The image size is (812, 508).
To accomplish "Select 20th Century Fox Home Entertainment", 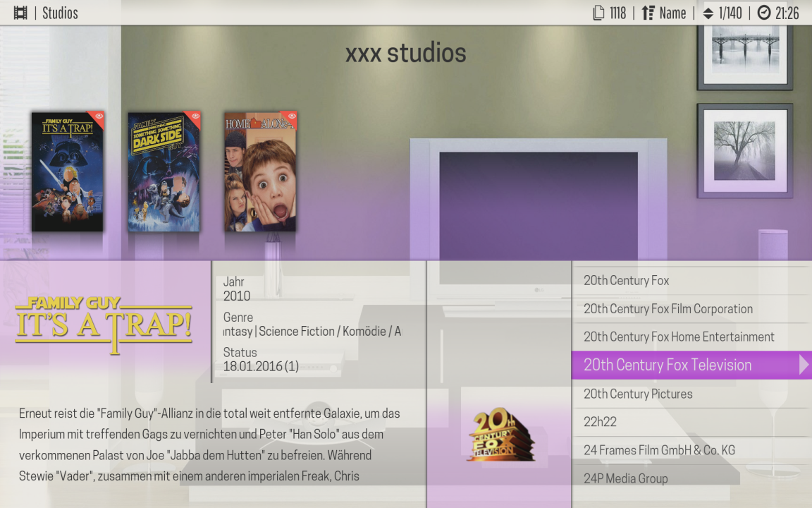I will (691, 337).
